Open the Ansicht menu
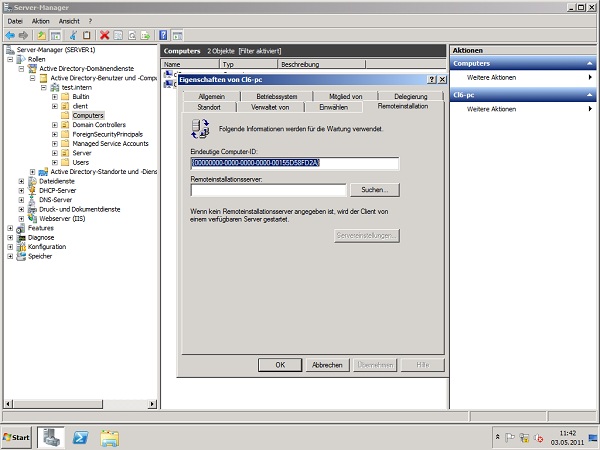The image size is (600, 450). [69, 21]
